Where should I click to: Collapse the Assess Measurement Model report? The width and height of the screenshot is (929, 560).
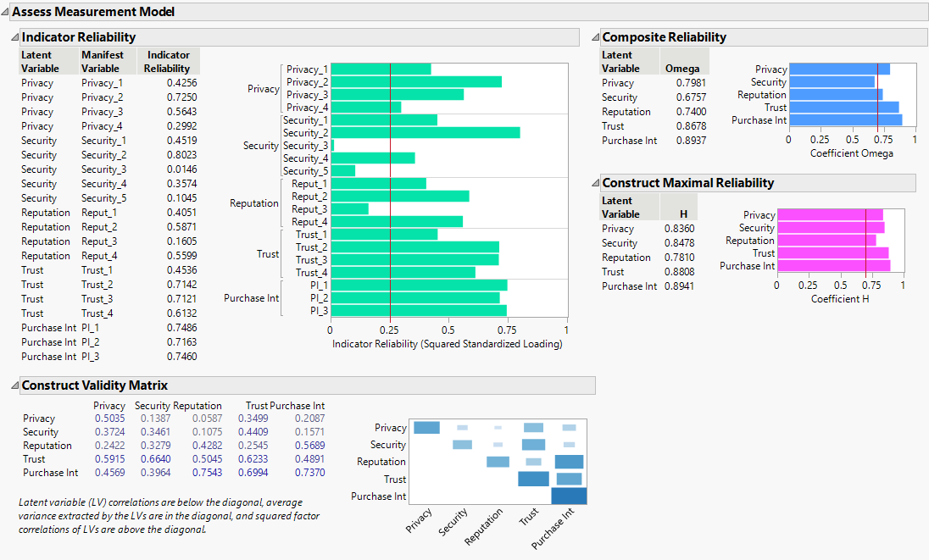[x=7, y=12]
